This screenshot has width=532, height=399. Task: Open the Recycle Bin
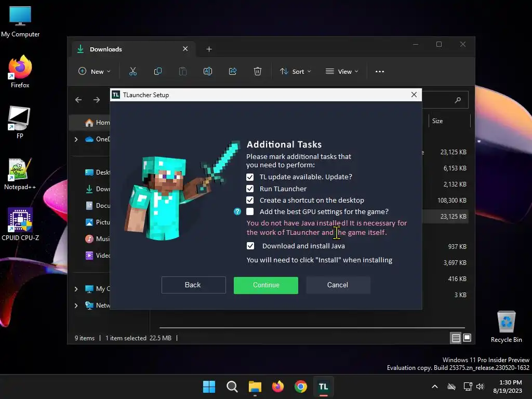(x=506, y=327)
